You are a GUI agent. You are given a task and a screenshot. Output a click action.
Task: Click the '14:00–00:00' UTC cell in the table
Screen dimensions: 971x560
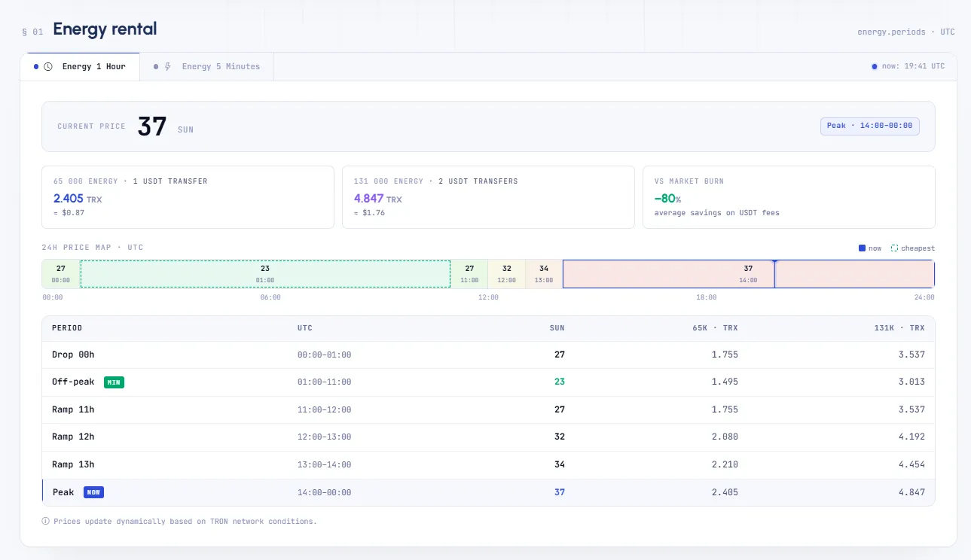[325, 492]
